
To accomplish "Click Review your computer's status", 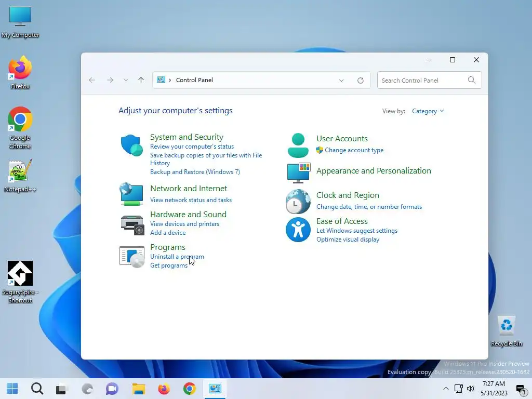I will tap(192, 147).
